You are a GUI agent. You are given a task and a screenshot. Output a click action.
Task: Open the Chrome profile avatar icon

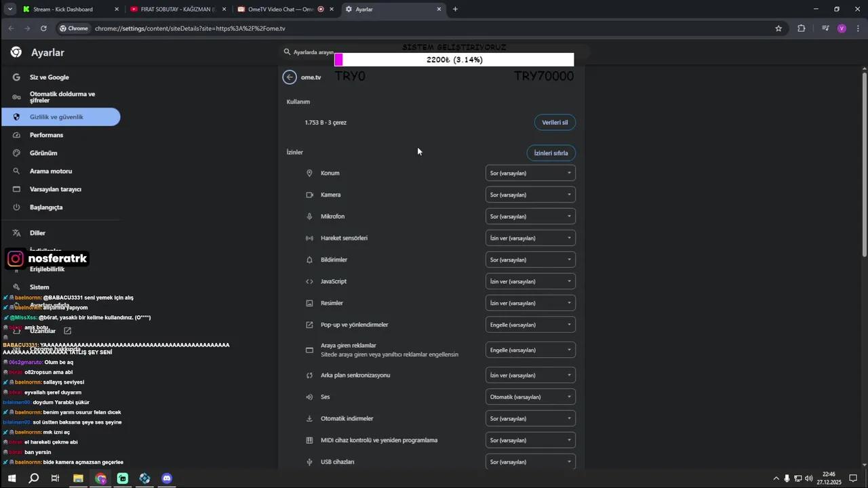[842, 28]
